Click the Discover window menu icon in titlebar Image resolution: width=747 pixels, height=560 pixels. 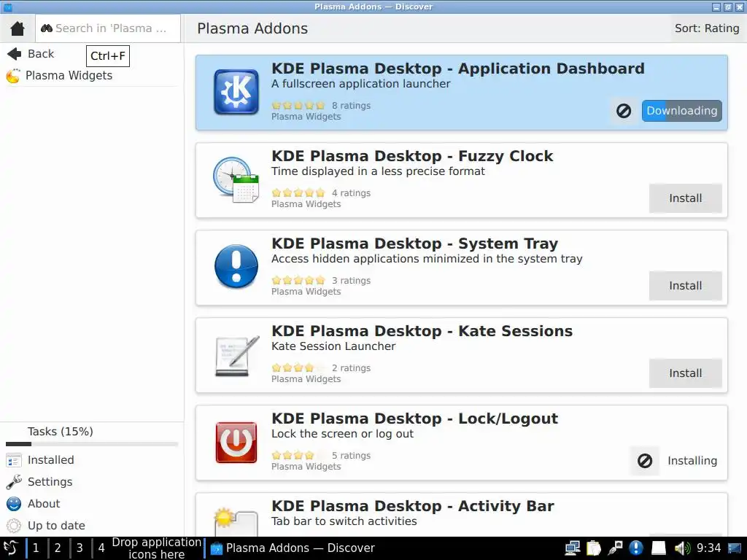coord(7,7)
